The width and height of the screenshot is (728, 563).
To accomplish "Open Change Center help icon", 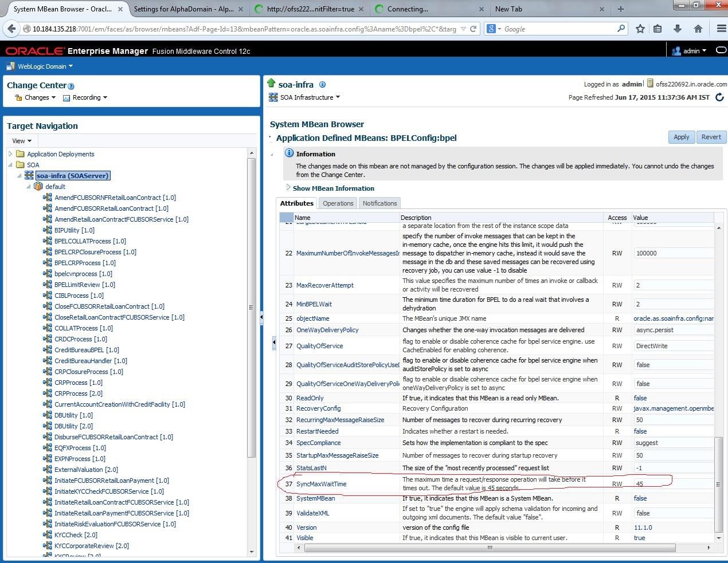I will pos(71,86).
